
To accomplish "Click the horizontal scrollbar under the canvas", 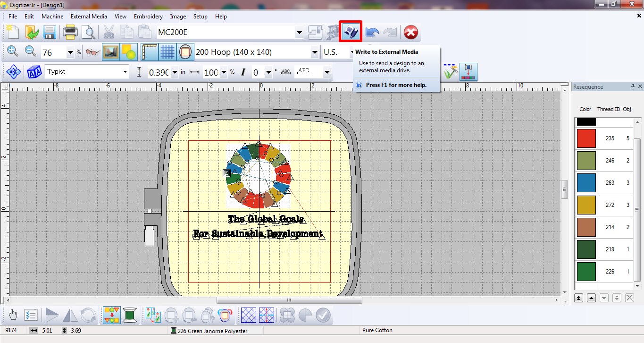I will (289, 300).
